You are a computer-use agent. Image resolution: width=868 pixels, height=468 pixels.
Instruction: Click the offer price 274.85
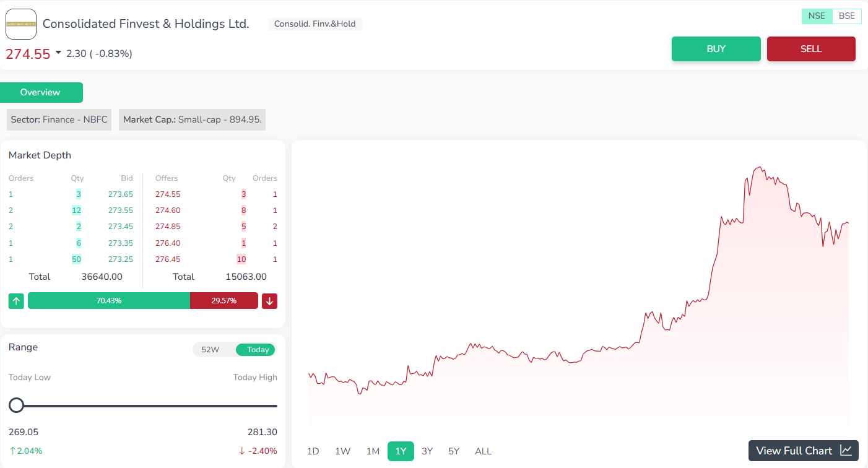[x=168, y=227]
